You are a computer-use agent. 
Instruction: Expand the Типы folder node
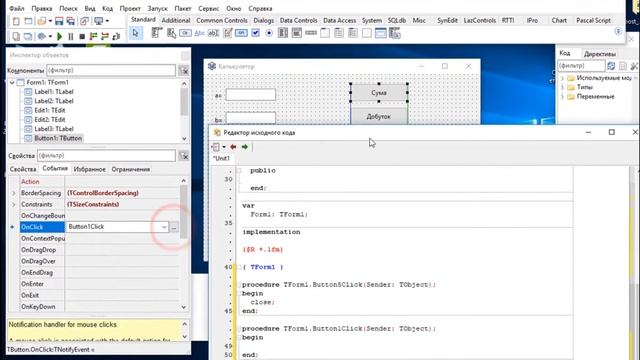pyautogui.click(x=562, y=87)
